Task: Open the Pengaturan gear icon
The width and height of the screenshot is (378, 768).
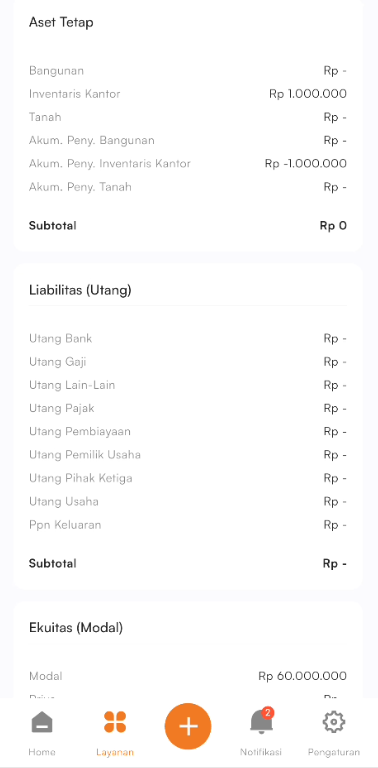Action: [334, 722]
